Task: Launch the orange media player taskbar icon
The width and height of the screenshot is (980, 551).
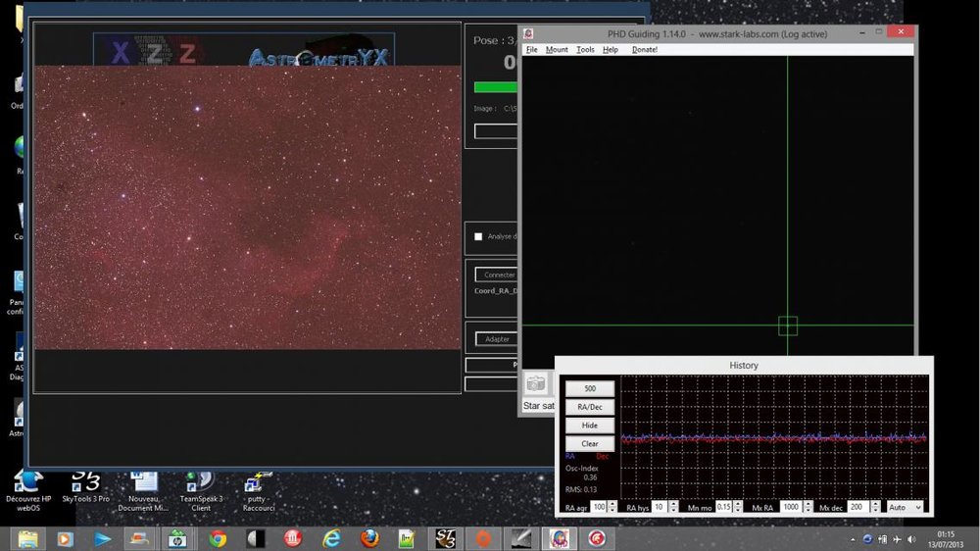Action: [x=65, y=538]
